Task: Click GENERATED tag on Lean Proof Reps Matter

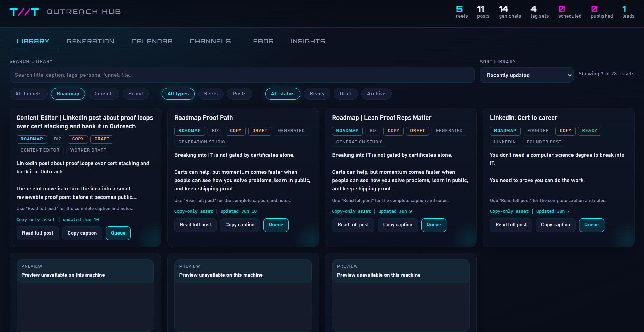Action: click(x=449, y=131)
